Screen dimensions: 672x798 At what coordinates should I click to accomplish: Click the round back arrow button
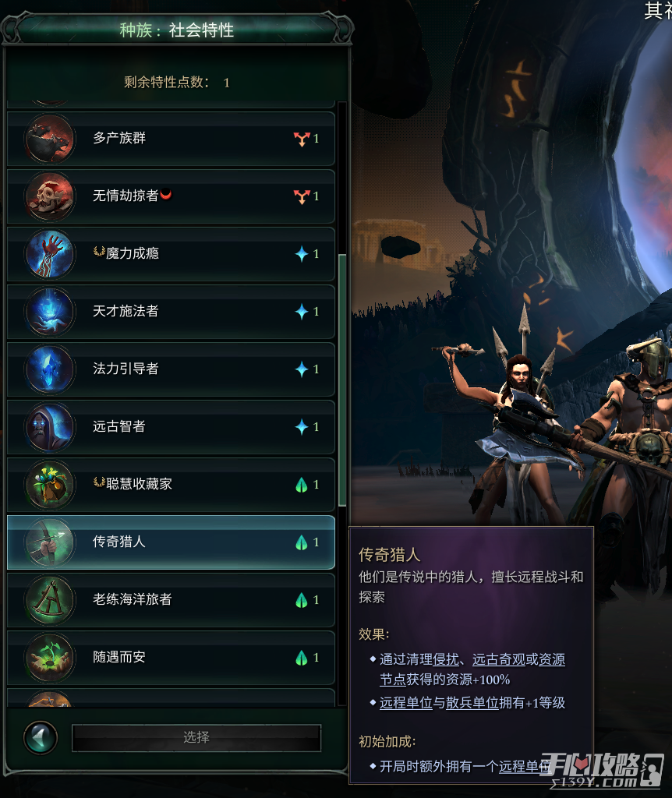(41, 737)
